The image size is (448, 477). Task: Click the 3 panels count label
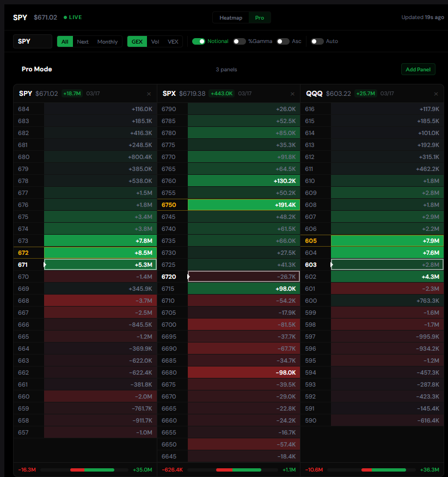click(x=226, y=69)
